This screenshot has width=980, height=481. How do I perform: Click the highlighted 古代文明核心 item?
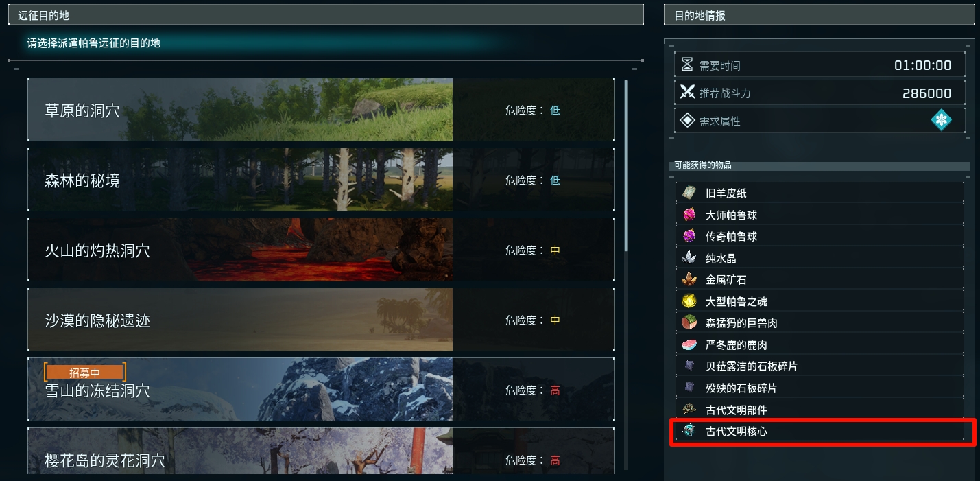click(x=822, y=432)
